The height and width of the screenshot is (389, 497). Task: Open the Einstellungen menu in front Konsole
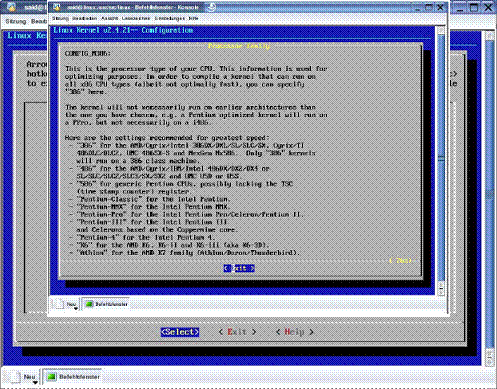169,19
